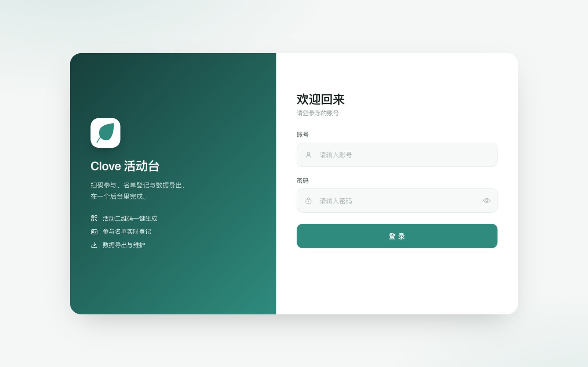Click the text 活动二维码一键生成
This screenshot has width=588, height=367.
(130, 219)
